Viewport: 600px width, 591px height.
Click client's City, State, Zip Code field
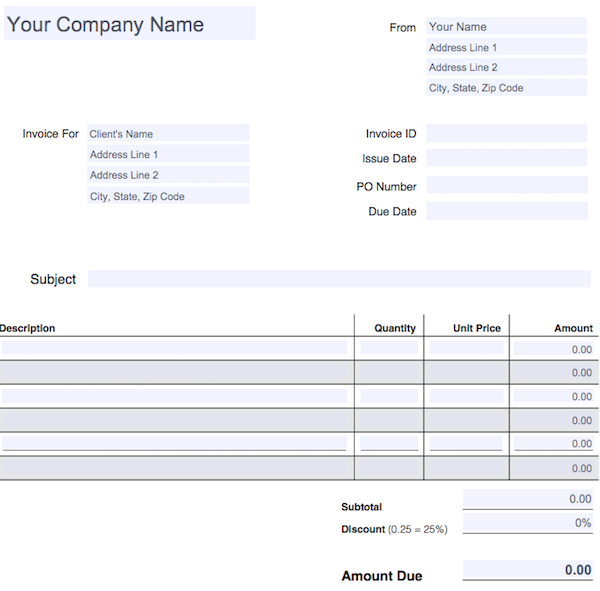pos(168,196)
